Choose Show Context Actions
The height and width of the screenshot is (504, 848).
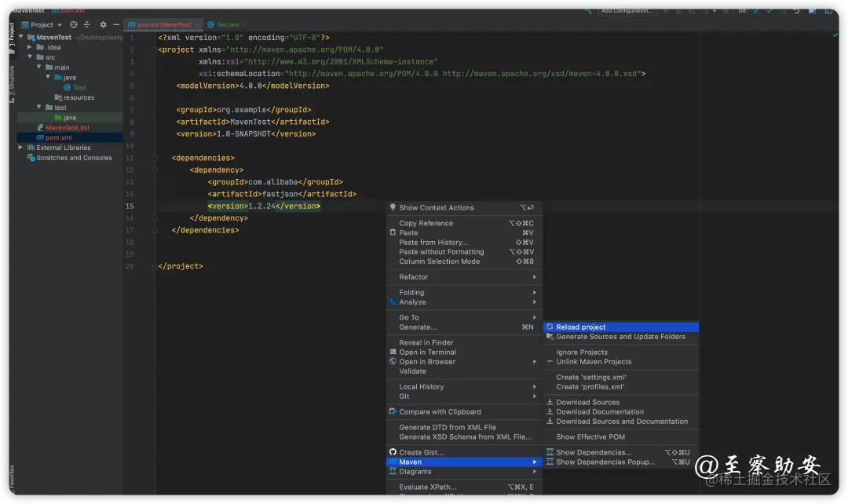click(x=464, y=208)
